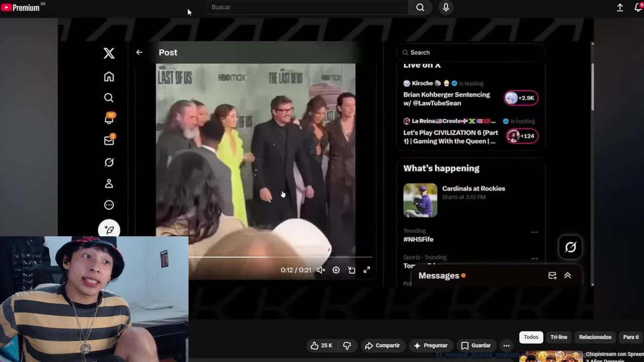The image size is (644, 362).
Task: Click the X logo in sidebar
Action: (109, 53)
